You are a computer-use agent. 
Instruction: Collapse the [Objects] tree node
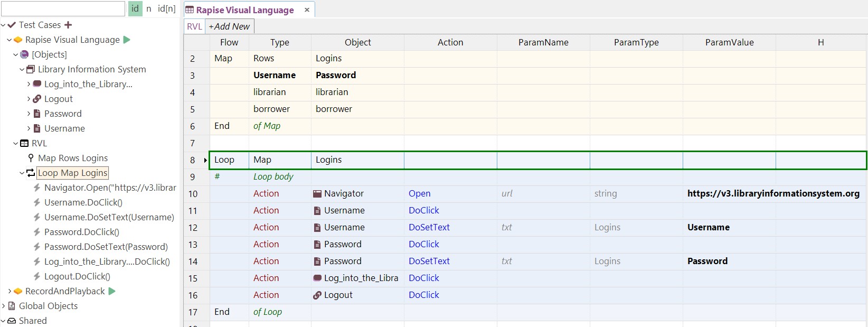pos(16,54)
